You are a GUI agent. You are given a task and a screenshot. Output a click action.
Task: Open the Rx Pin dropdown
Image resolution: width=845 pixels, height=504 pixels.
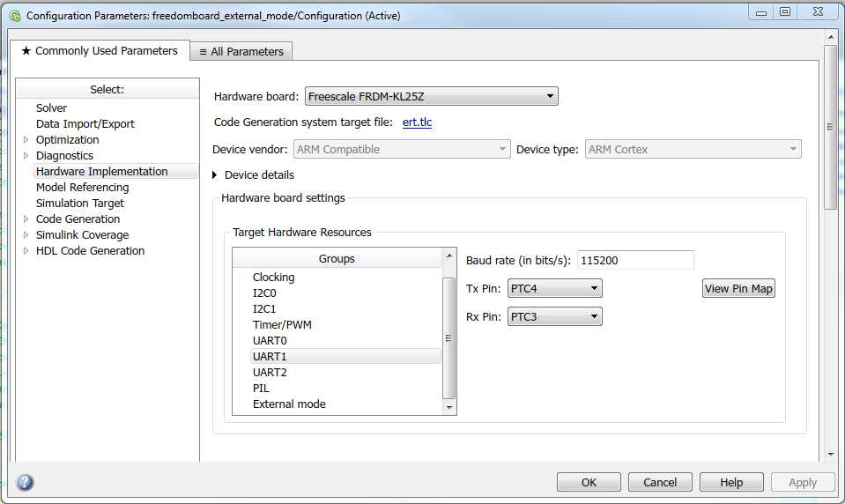point(554,316)
